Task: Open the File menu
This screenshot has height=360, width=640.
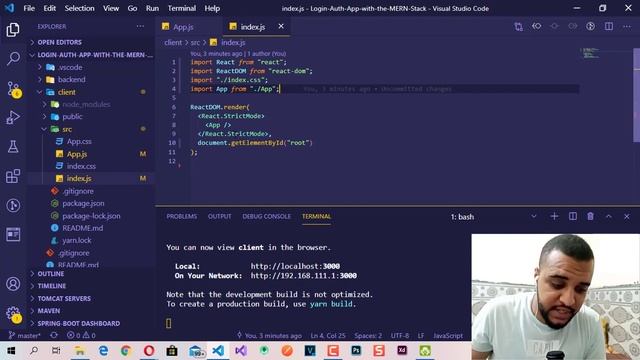Action: pos(29,8)
